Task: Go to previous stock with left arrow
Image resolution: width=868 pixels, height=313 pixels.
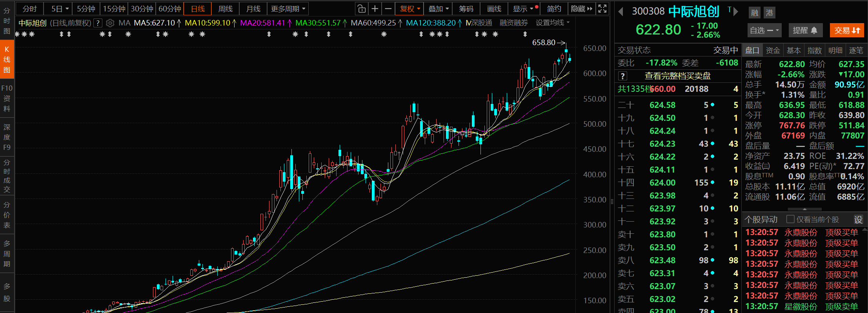Action: point(621,12)
